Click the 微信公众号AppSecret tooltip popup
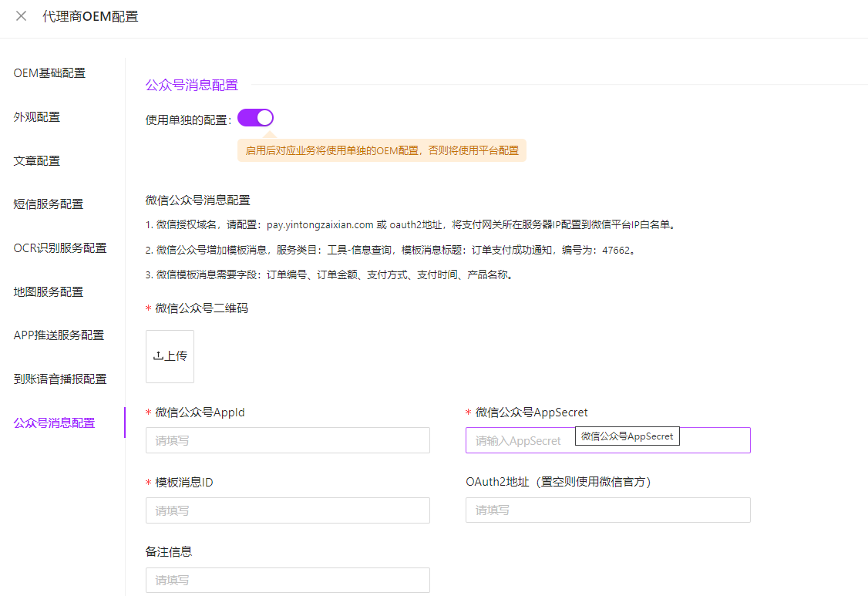The height and width of the screenshot is (596, 868). coord(627,436)
